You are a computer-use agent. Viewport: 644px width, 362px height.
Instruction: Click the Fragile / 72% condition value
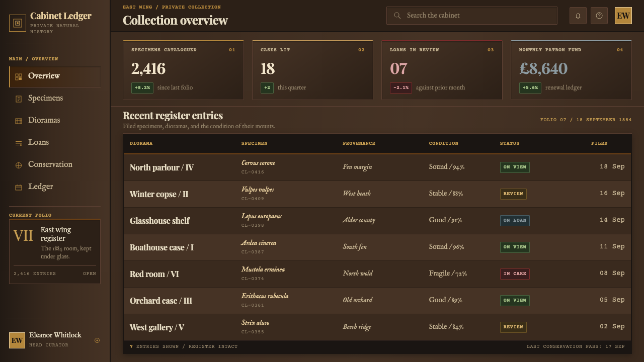448,274
